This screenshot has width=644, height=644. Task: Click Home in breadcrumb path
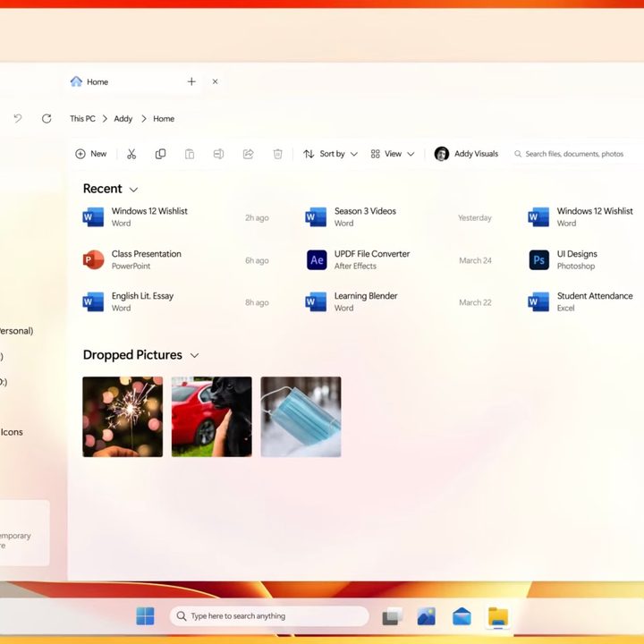click(x=164, y=119)
